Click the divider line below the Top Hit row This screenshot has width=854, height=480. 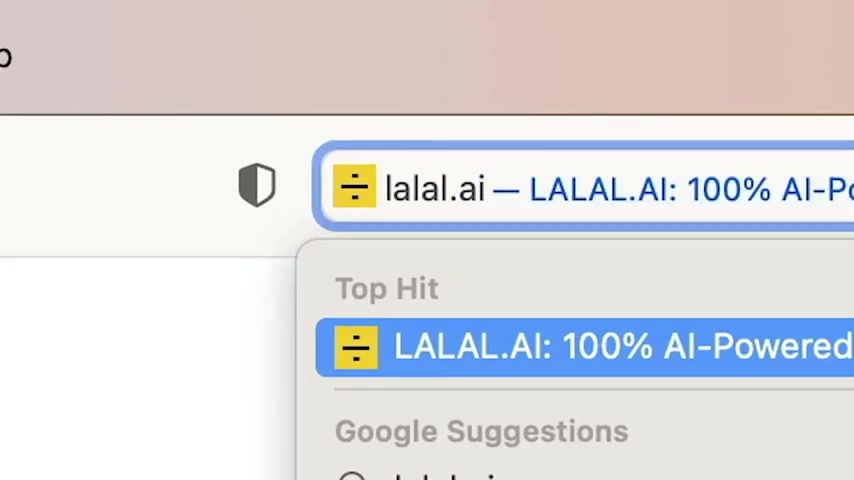point(594,390)
